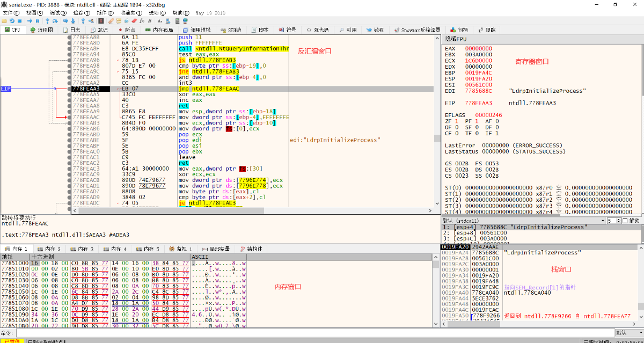
Task: Click the calculator toolbar icon
Action: pyautogui.click(x=177, y=20)
